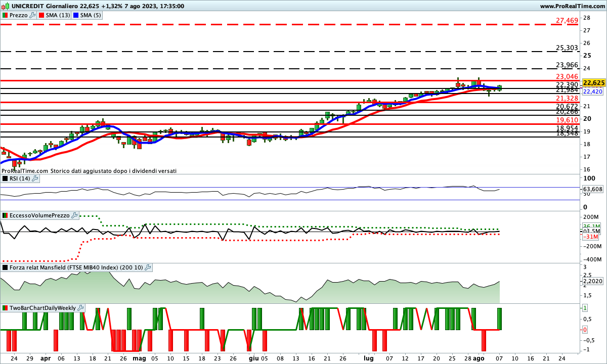The image size is (607, 364).
Task: Click the 63,608 RSI value label
Action: tap(593, 189)
